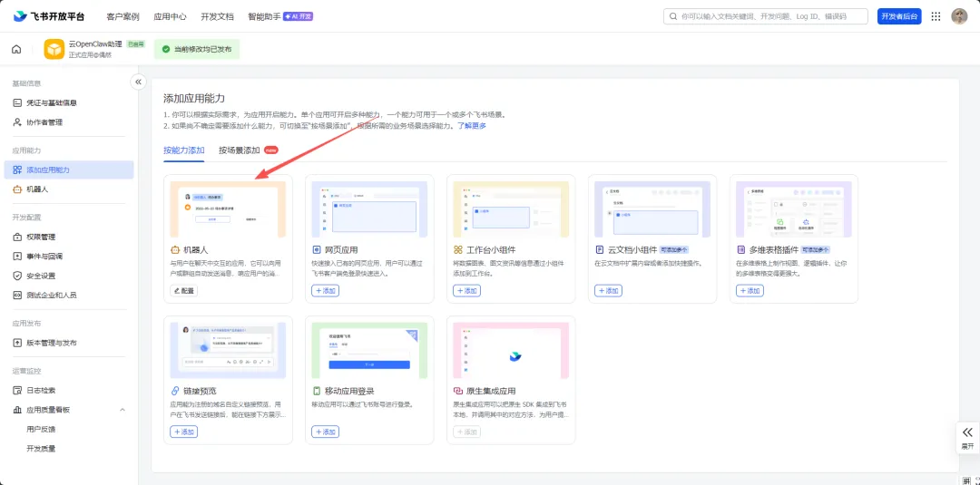
Task: Switch to the 按能力添加 tab
Action: pyautogui.click(x=183, y=150)
